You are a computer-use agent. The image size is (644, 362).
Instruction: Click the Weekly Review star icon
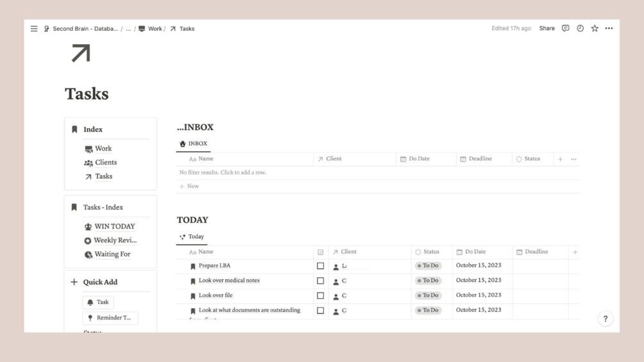88,240
